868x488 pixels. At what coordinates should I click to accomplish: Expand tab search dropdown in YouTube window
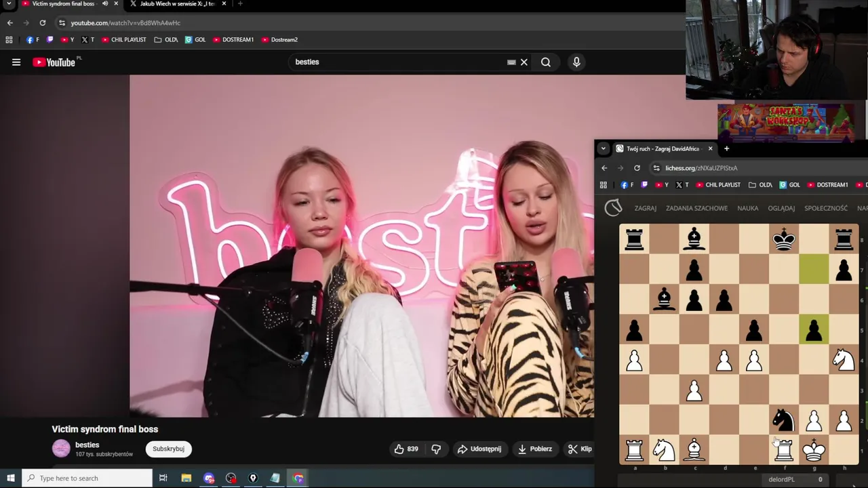[9, 3]
